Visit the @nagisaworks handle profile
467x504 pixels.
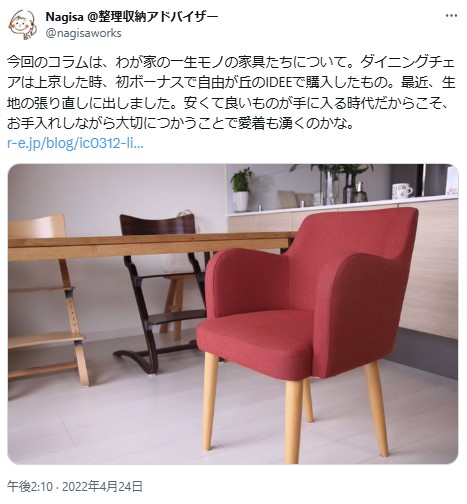83,33
